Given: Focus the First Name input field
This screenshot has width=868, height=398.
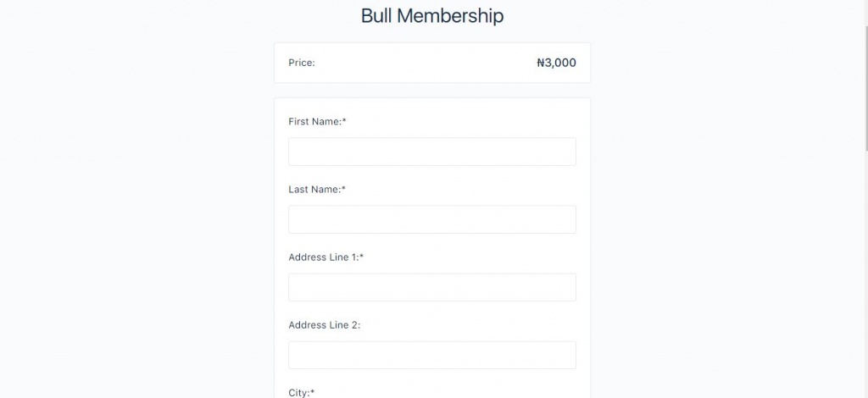Looking at the screenshot, I should point(431,152).
